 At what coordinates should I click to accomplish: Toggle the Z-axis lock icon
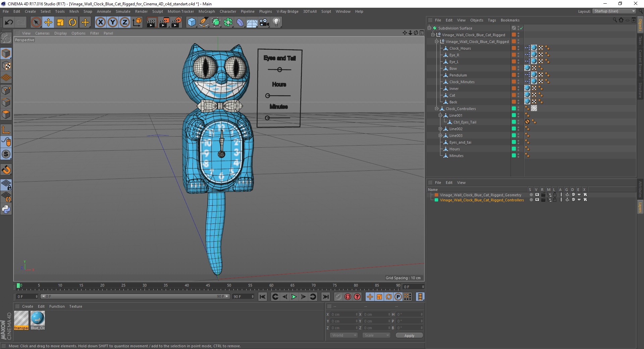point(125,22)
